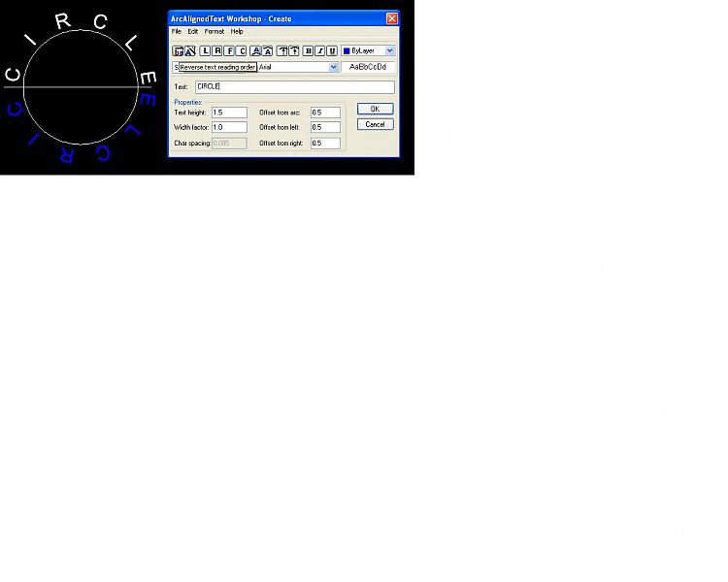
Task: Click the Width factor field
Action: [x=229, y=127]
